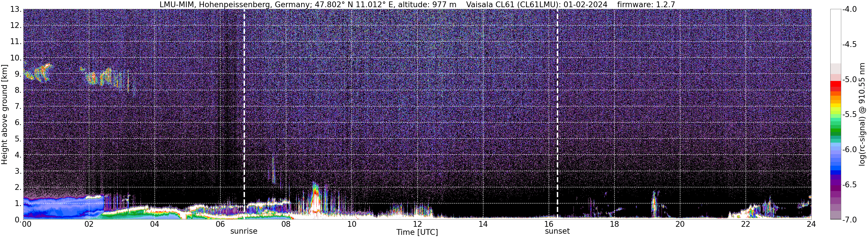This screenshot has height=238, width=868.
Task: Click the '-6.5' colorbar tick label
Action: 850,185
